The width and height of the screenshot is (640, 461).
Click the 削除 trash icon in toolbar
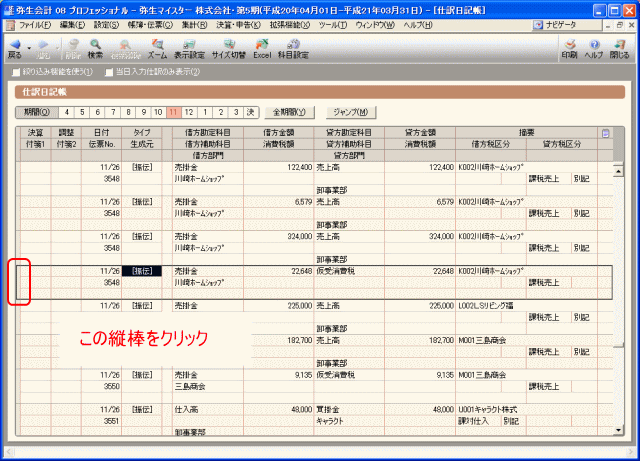pyautogui.click(x=73, y=44)
